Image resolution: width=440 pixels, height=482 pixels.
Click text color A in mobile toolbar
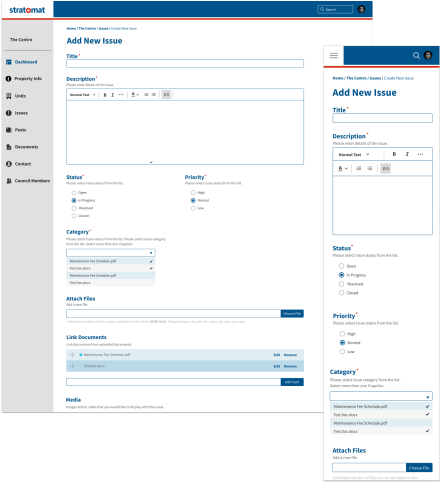pyautogui.click(x=340, y=168)
